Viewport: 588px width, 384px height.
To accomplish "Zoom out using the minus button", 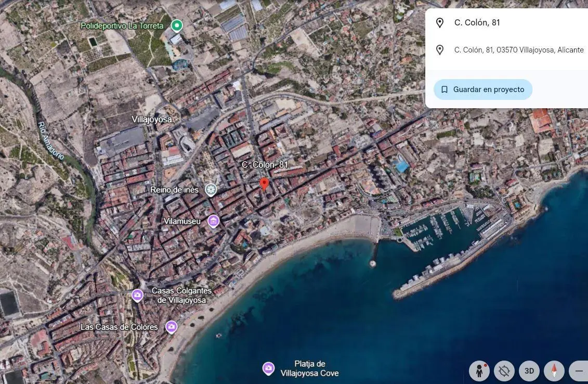I will 579,371.
